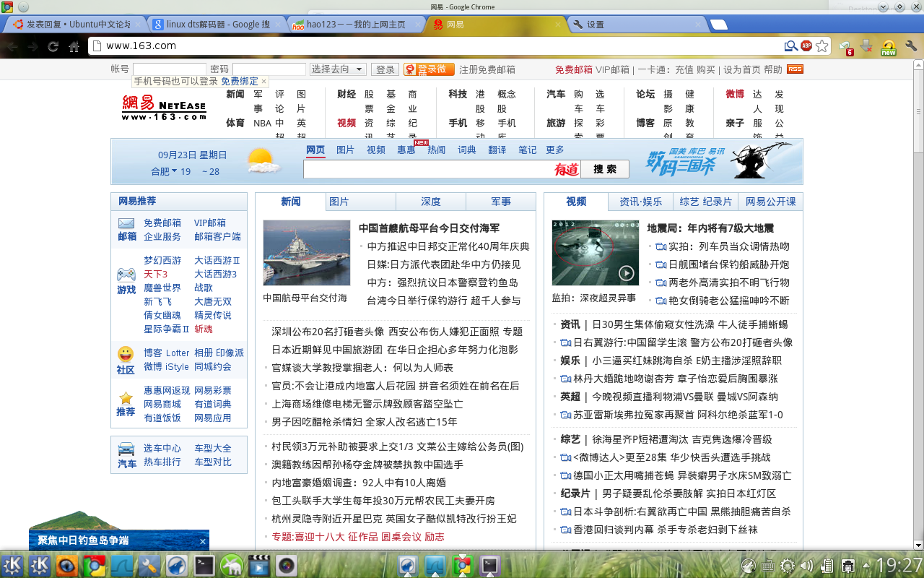Click the extension icon with red 6 badge
This screenshot has width=924, height=578.
tap(845, 47)
